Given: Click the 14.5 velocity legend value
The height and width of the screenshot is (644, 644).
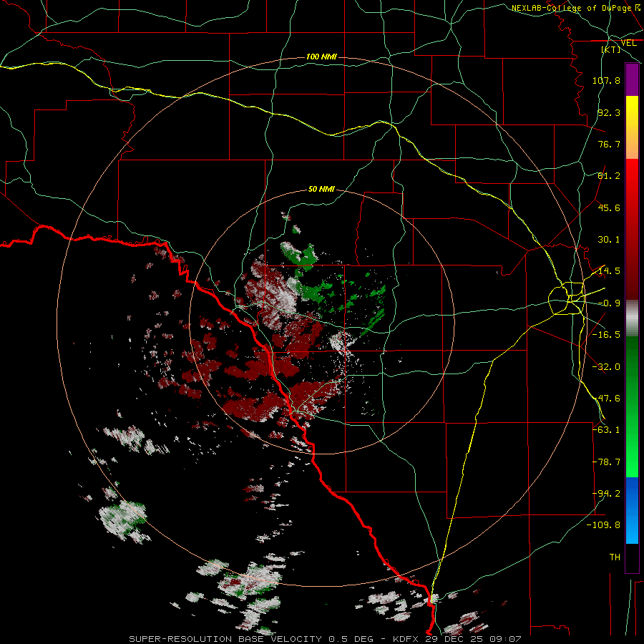Looking at the screenshot, I should 609,271.
